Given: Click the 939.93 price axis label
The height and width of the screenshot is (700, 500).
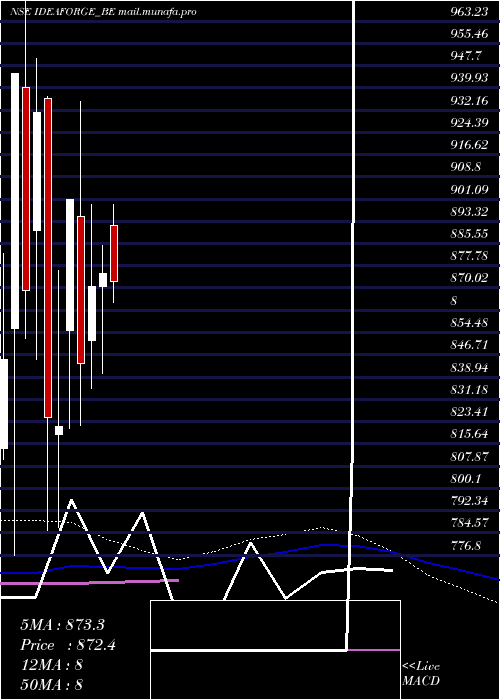Looking at the screenshot, I should pos(469,79).
